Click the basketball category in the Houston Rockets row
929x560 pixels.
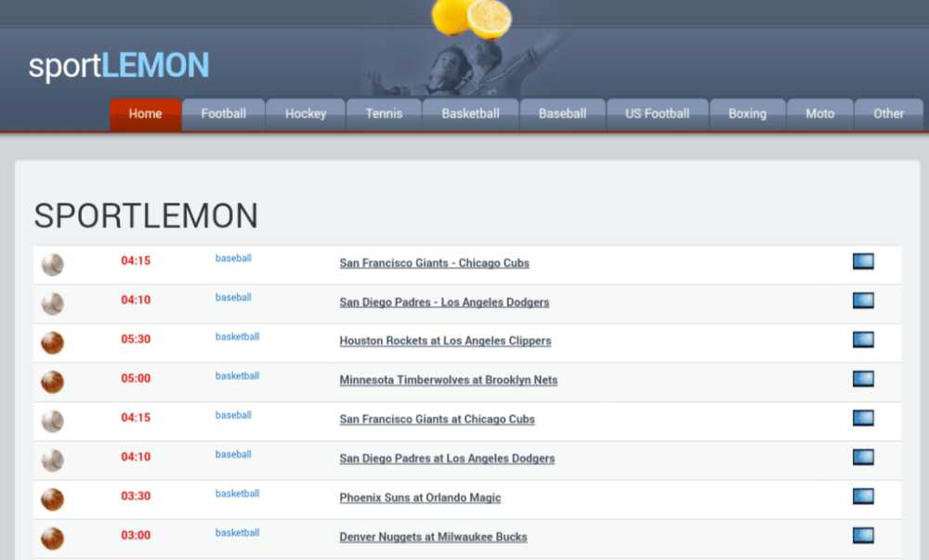[237, 336]
